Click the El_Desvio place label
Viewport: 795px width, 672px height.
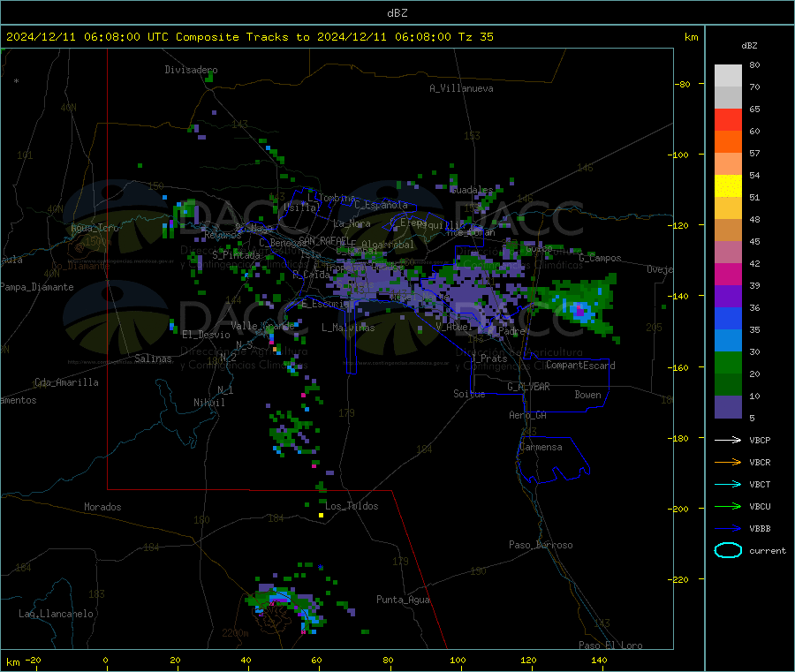click(206, 335)
